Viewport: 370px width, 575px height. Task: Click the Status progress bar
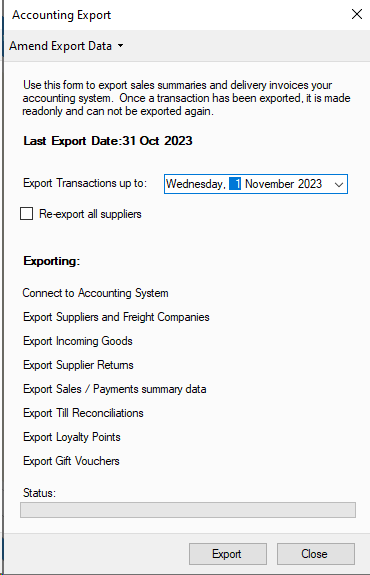[188, 510]
